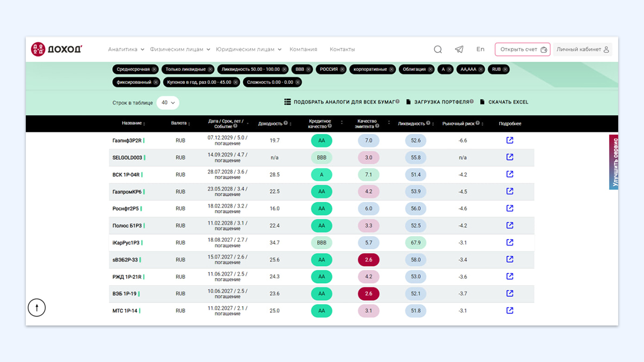This screenshot has width=644, height=362.
Task: Open details link for Роснфт2Р5
Action: pos(510,208)
